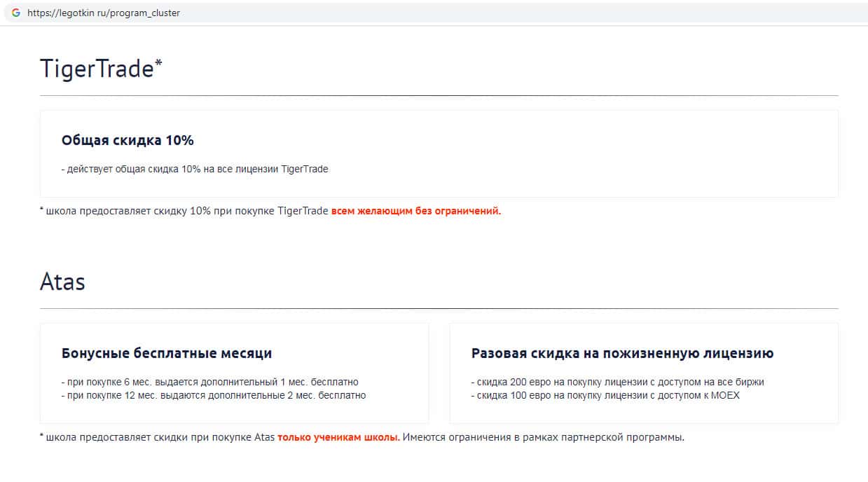
Task: Click the Google favicon in address bar
Action: click(15, 13)
